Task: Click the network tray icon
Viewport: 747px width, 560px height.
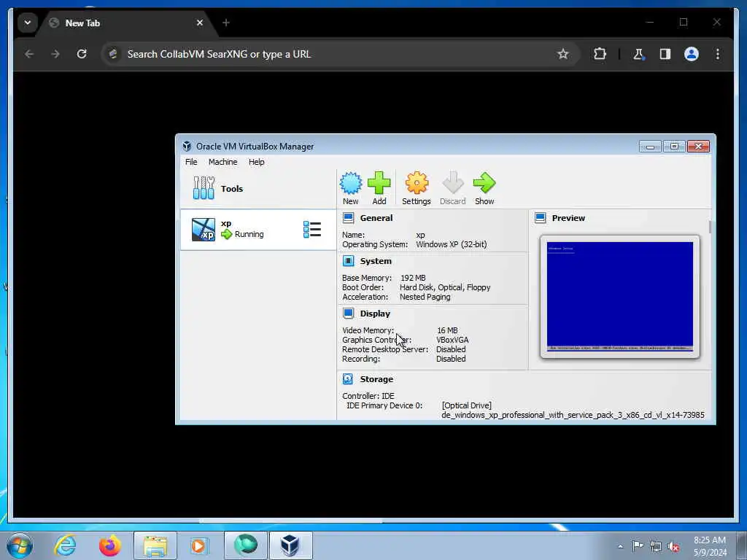Action: coord(656,546)
